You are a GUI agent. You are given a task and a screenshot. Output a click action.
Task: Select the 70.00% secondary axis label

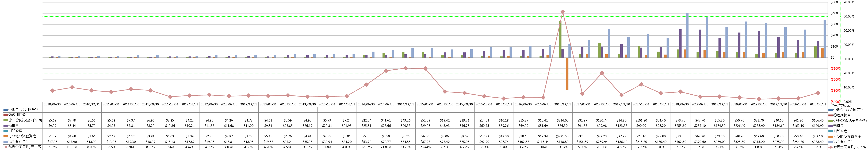[x=848, y=2]
